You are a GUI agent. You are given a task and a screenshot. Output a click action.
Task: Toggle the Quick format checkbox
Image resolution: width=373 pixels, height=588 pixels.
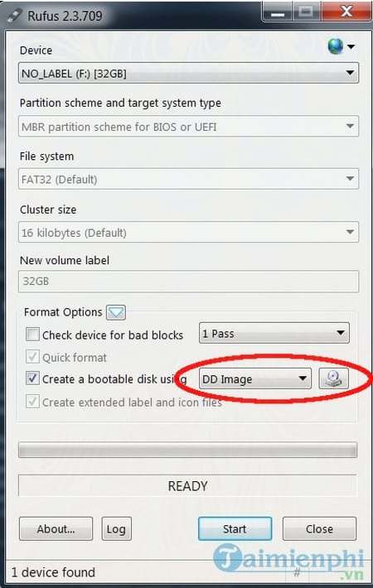[x=32, y=357]
